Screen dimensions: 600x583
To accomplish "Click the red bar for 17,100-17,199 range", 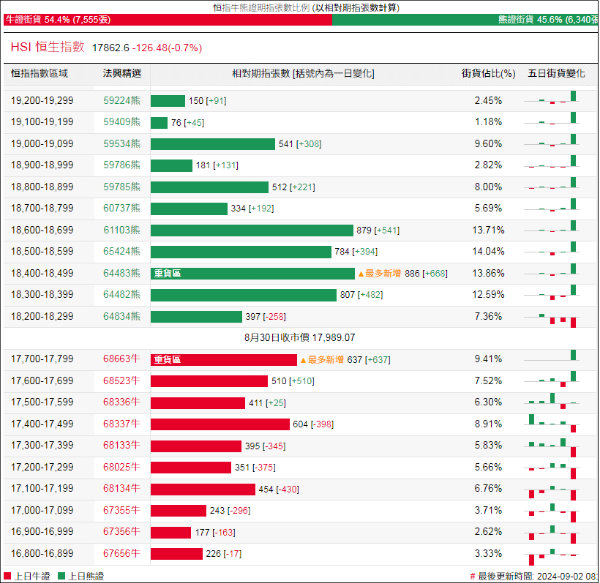I will (x=203, y=489).
